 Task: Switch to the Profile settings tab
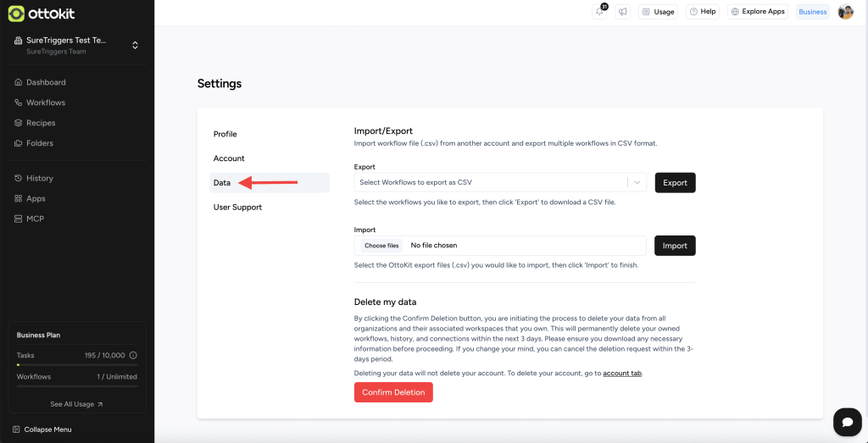tap(225, 134)
